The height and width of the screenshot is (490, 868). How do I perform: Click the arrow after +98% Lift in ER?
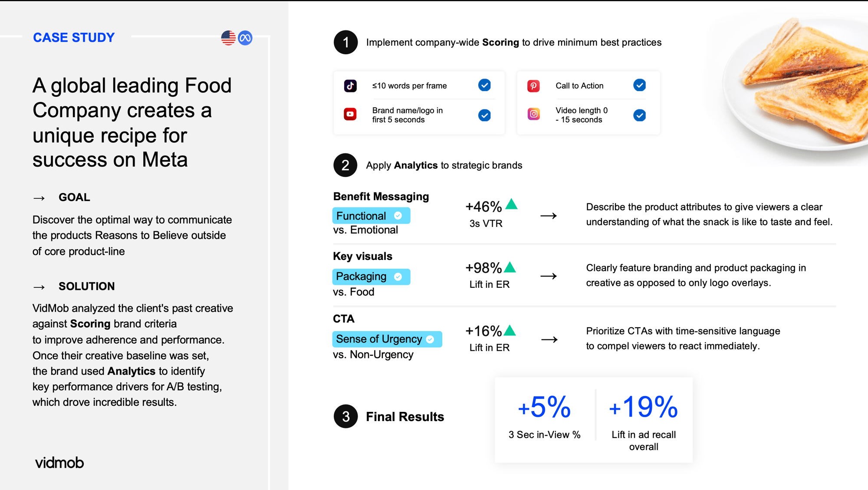click(549, 276)
